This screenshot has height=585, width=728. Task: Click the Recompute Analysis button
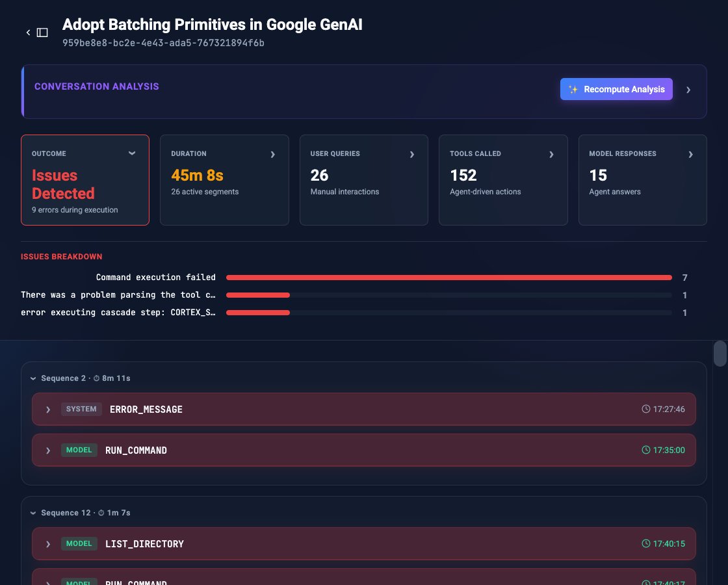[x=616, y=89]
